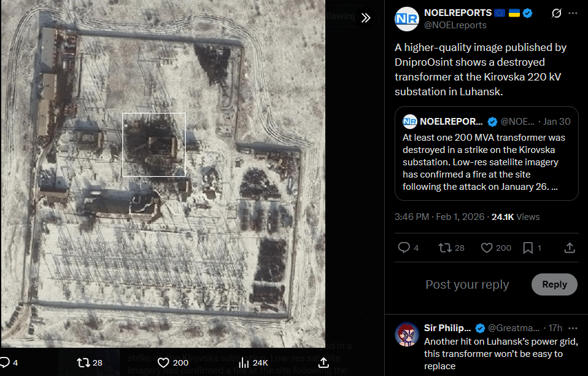Open Grok icon beside NOELREPORTS name
The height and width of the screenshot is (376, 588).
[557, 13]
